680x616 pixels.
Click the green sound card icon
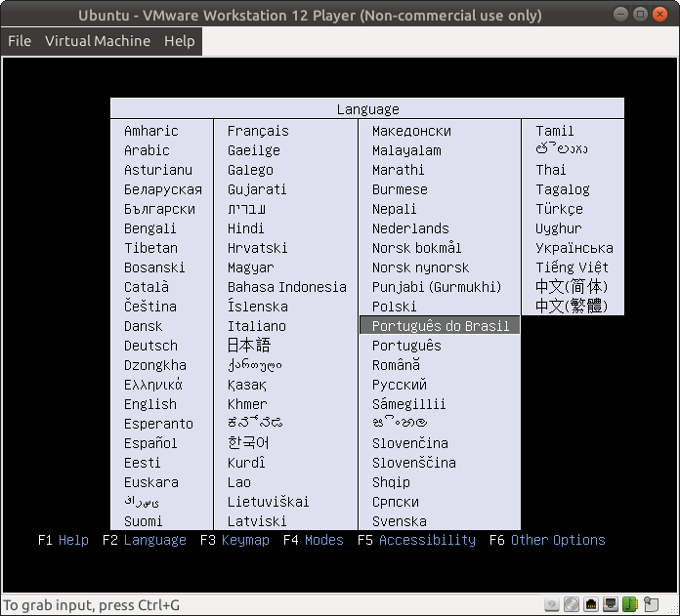(630, 604)
